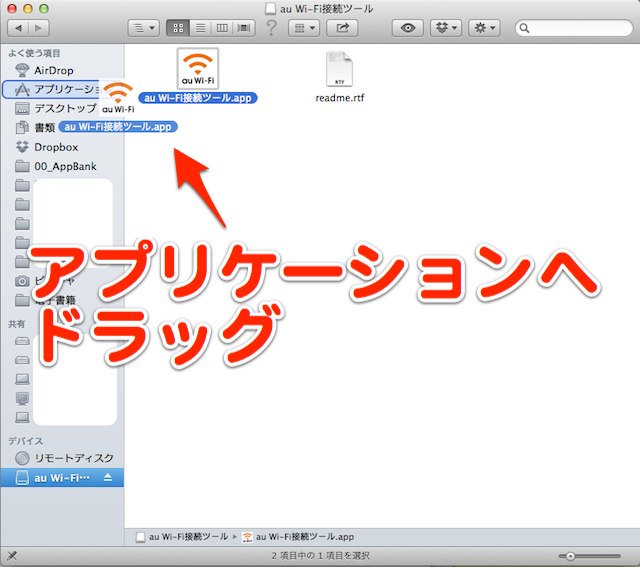Select デスクトップ in the sidebar
This screenshot has height=567, width=640.
pyautogui.click(x=62, y=108)
